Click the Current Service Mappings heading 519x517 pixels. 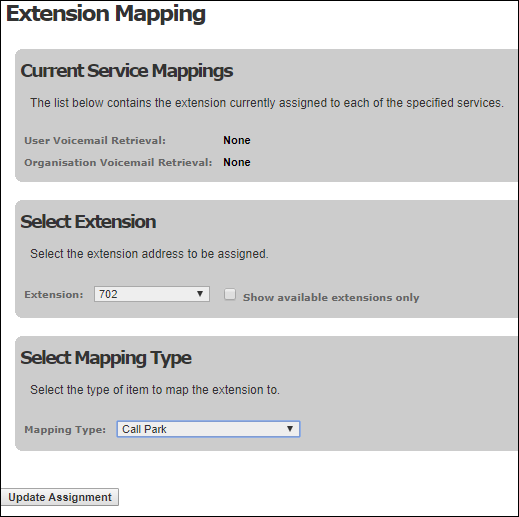(x=127, y=71)
